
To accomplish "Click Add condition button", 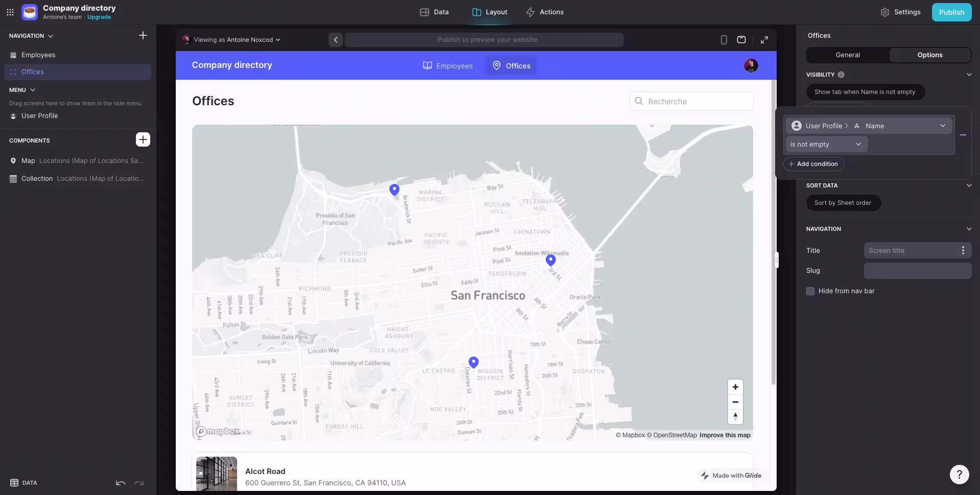I will (x=813, y=164).
